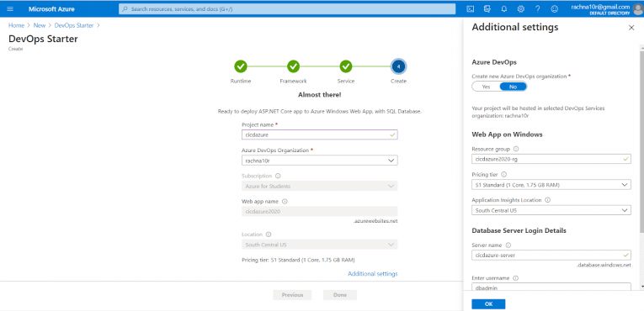Click the username field dbadmin
Viewport: 644px width, 311px height.
click(551, 287)
